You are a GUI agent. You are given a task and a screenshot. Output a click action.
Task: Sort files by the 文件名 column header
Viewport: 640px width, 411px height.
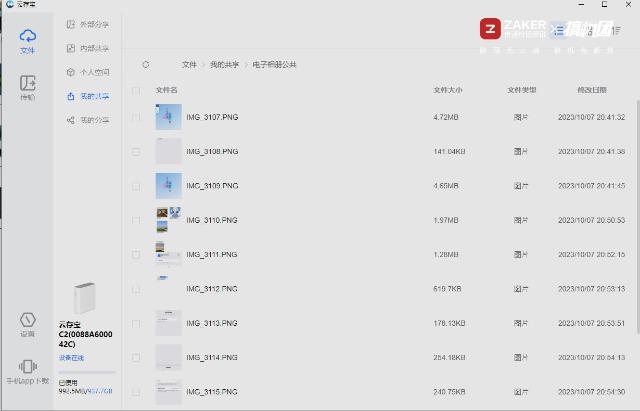click(166, 90)
